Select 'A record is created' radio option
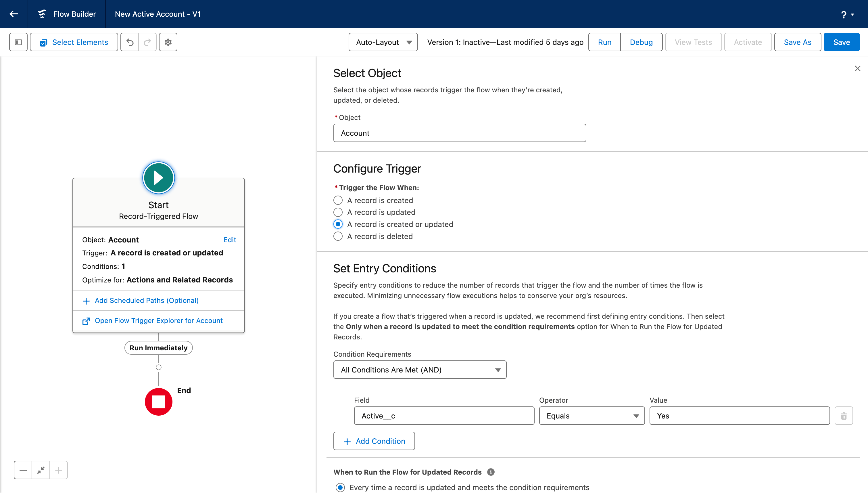The height and width of the screenshot is (493, 868). coord(338,200)
